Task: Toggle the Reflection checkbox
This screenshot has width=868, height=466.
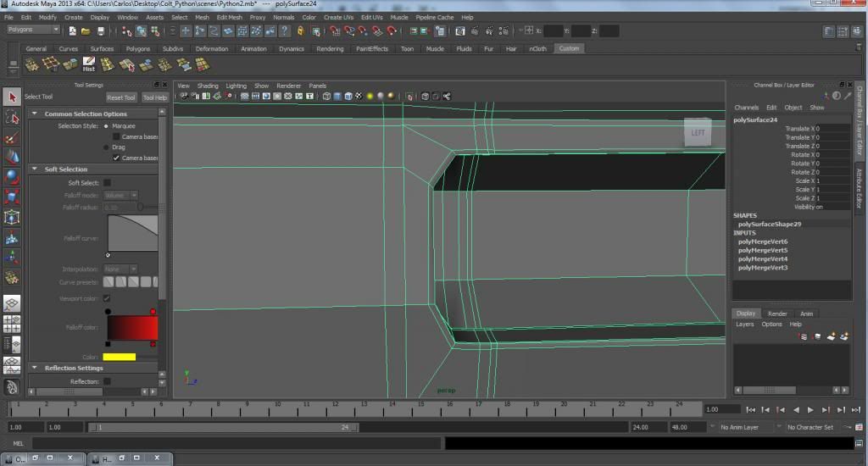Action: coord(107,381)
